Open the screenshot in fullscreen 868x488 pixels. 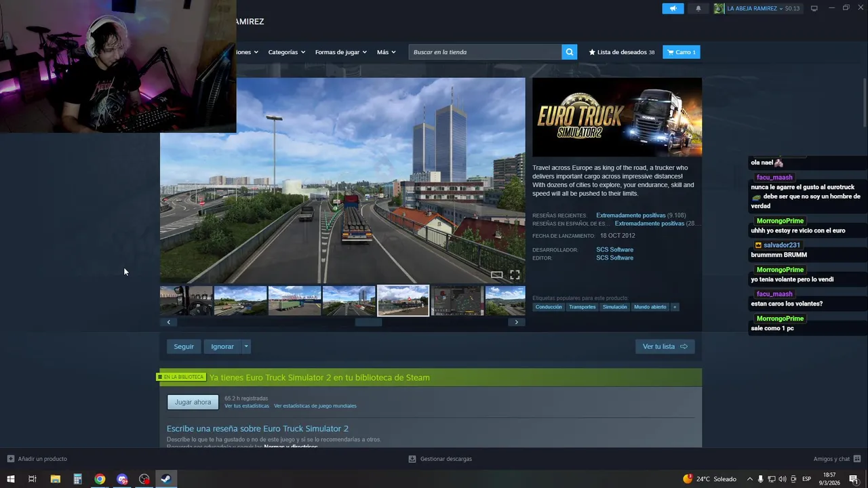515,274
